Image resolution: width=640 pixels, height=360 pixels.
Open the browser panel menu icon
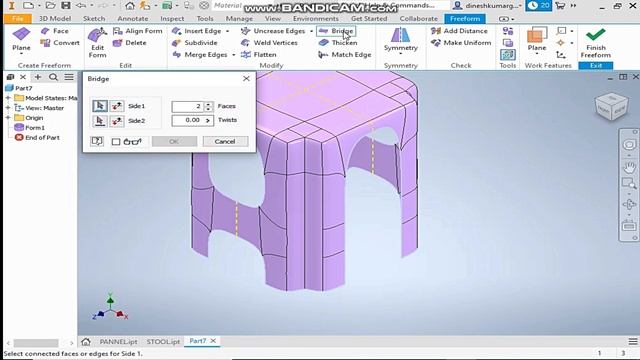point(69,77)
